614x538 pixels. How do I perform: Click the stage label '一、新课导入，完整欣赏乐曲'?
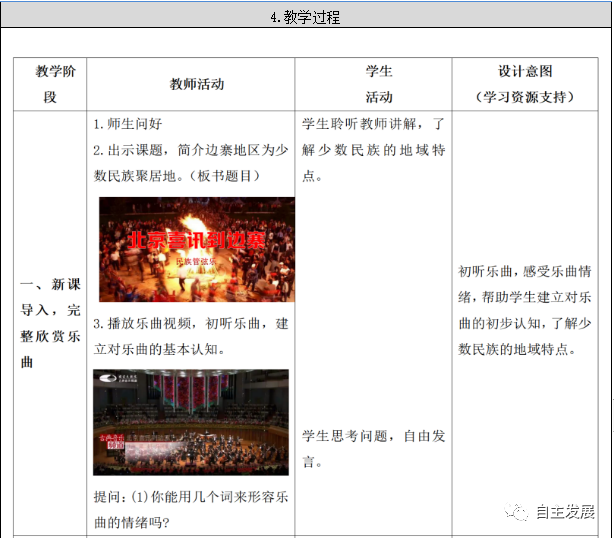pyautogui.click(x=50, y=323)
